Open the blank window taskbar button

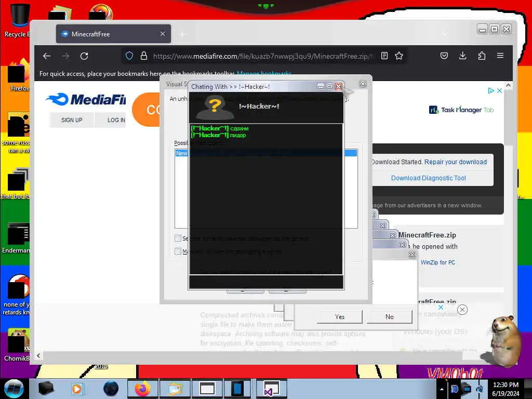[x=207, y=389]
